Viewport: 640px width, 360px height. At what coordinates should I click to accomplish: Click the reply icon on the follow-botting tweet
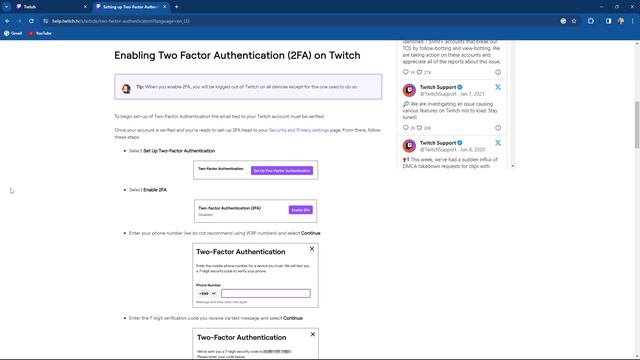pos(406,72)
